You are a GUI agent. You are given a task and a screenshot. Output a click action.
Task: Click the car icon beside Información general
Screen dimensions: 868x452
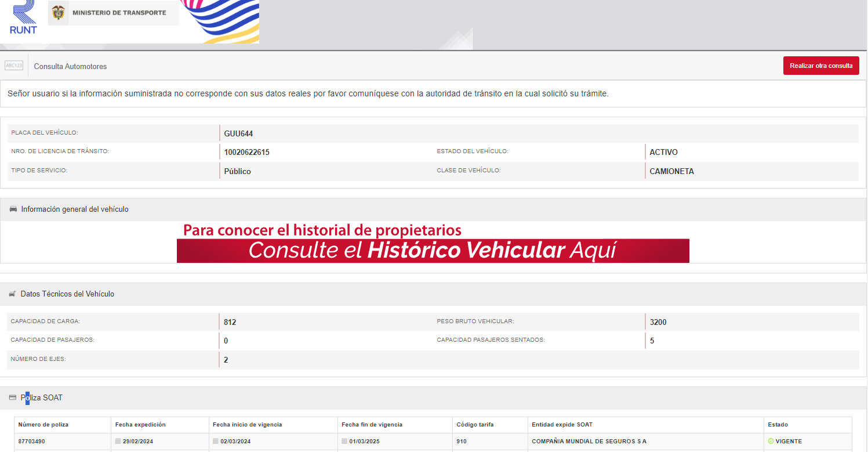[x=13, y=209]
